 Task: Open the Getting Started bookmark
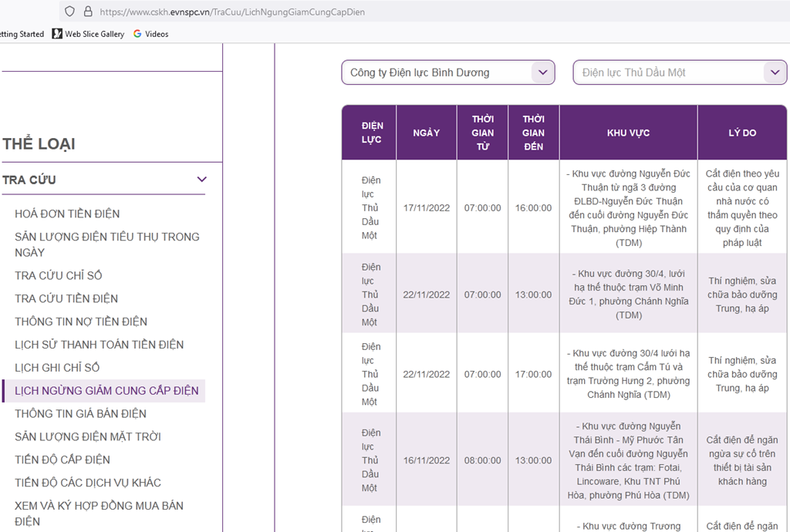tap(22, 34)
